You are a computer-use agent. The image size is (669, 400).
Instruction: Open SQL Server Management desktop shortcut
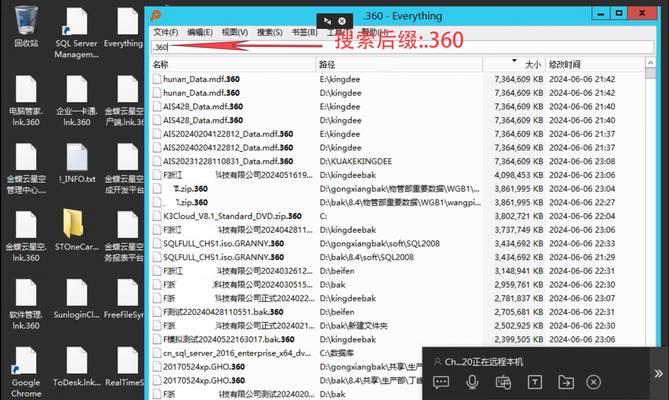(76, 32)
